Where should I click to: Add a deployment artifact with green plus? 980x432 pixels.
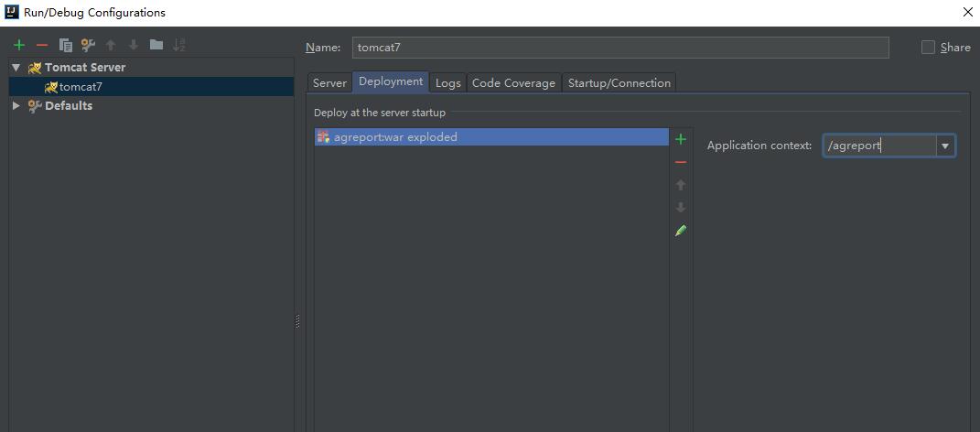coord(681,139)
